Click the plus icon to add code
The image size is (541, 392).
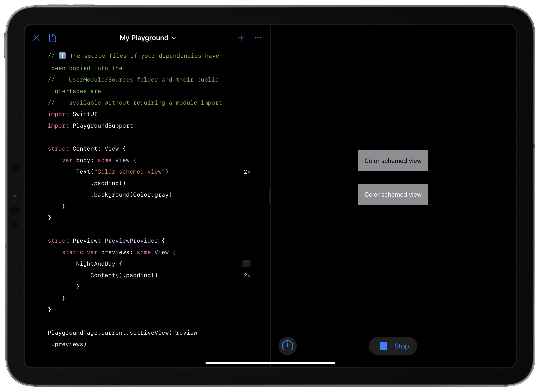click(x=241, y=38)
